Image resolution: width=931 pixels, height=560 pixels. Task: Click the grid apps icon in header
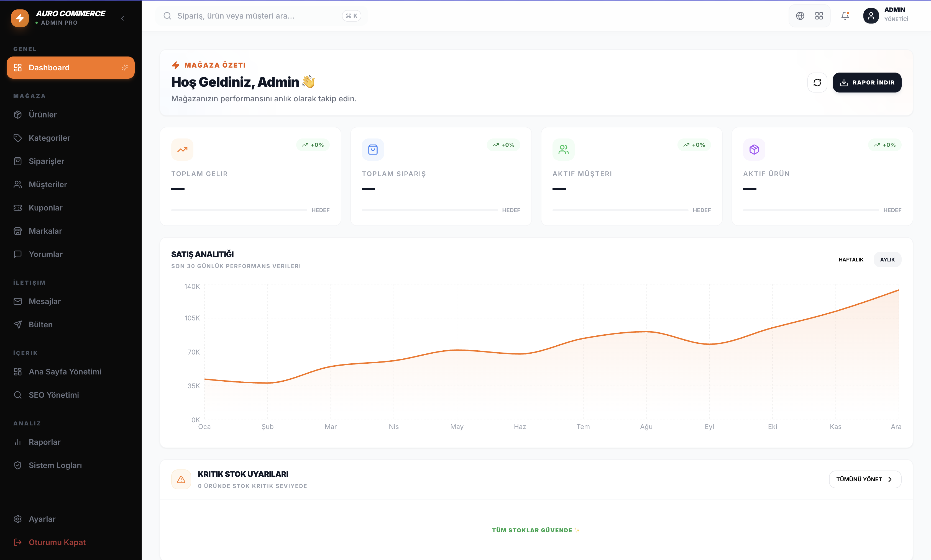(819, 16)
